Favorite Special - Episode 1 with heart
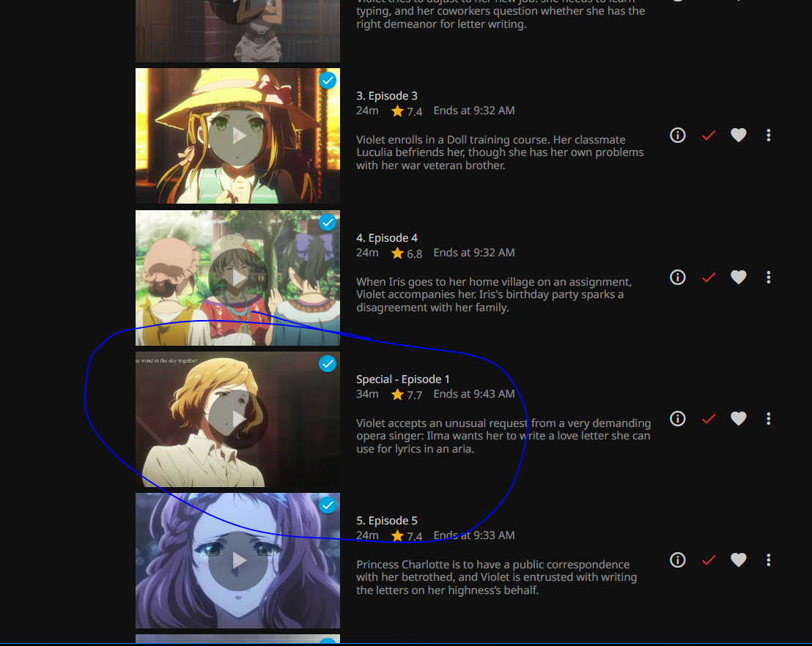 [x=739, y=419]
